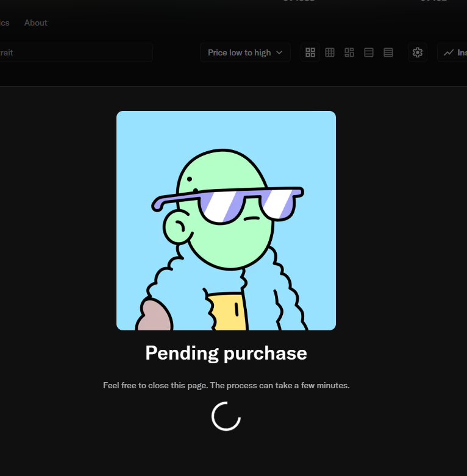
Task: Click the 'Feel free to close this page' message
Action: pos(226,386)
